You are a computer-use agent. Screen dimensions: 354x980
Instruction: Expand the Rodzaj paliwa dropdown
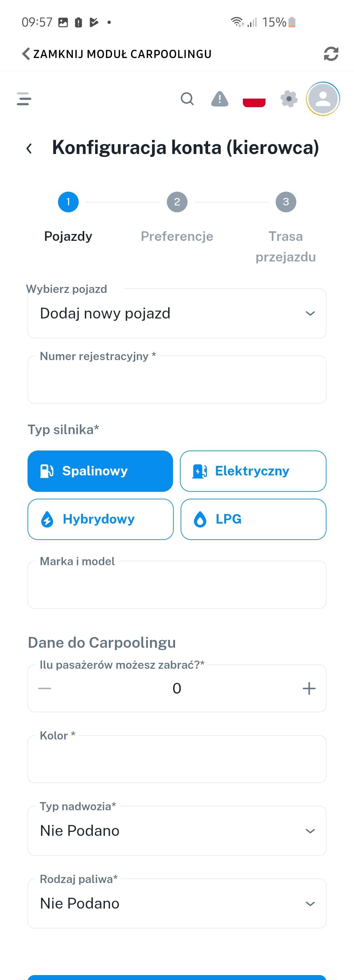click(177, 904)
